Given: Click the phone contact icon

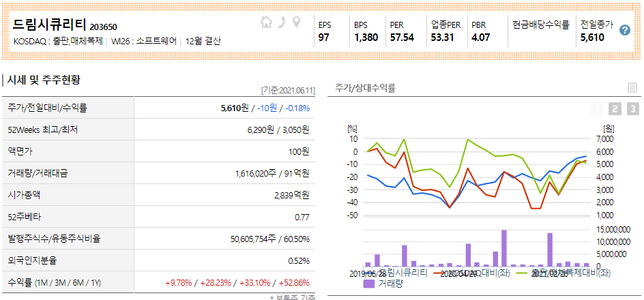Looking at the screenshot, I should (282, 22).
